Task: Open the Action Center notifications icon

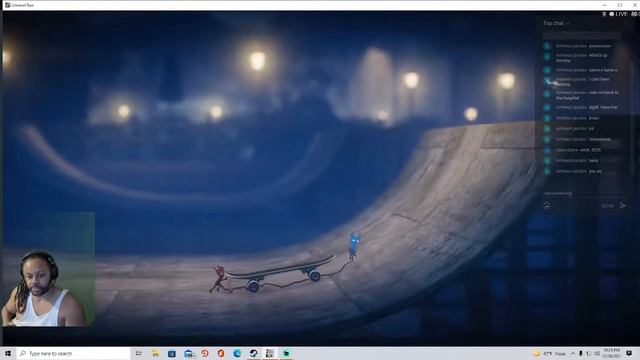Action: click(629, 353)
